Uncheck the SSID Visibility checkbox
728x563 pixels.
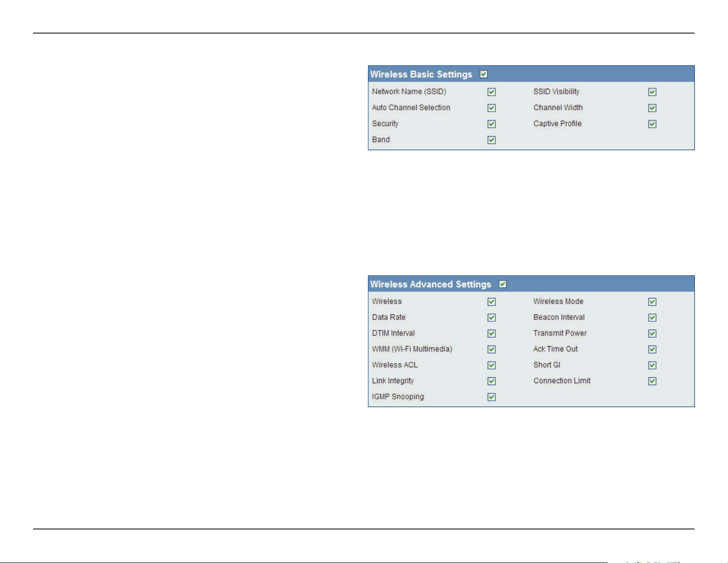(652, 92)
